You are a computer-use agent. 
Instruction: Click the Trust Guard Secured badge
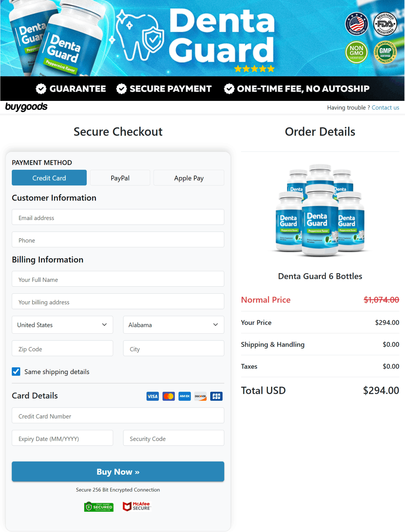click(99, 507)
